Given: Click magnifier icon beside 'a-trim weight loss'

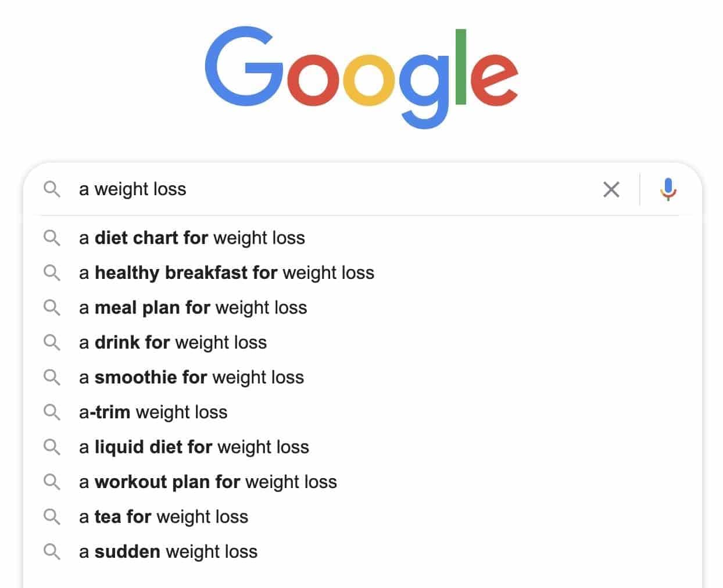Looking at the screenshot, I should coord(52,413).
